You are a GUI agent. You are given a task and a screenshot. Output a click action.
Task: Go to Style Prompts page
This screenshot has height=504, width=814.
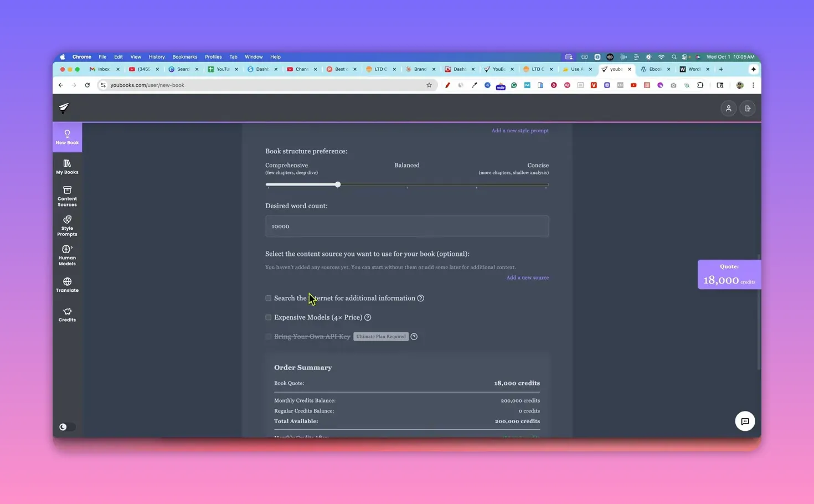pos(67,226)
